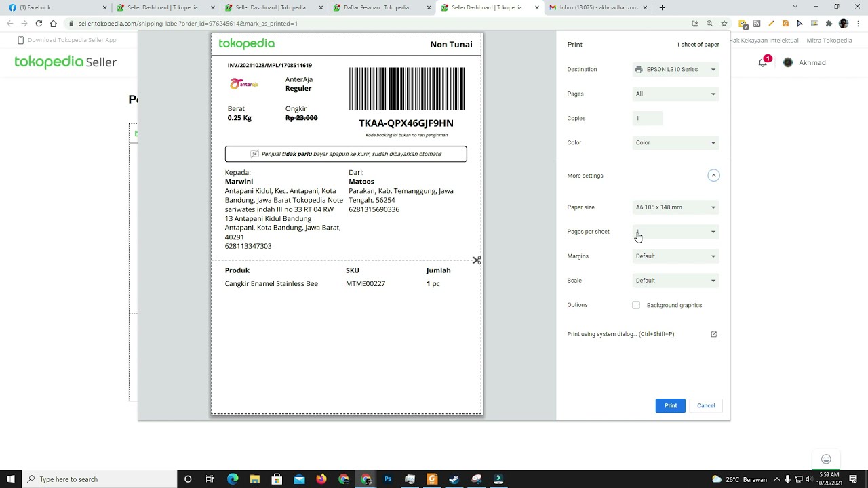Screen dimensions: 868x488
Task: Click Download Tokopedia Seller App link
Action: coord(66,40)
